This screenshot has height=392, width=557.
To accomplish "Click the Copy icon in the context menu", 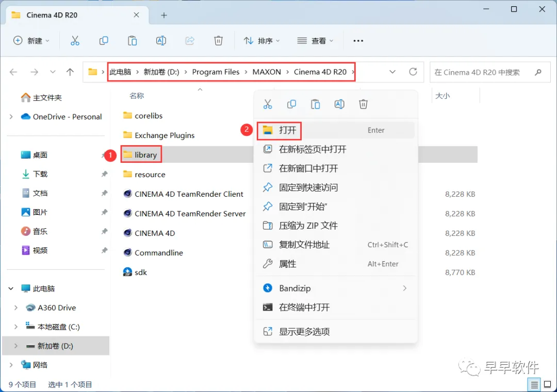I will pyautogui.click(x=291, y=104).
